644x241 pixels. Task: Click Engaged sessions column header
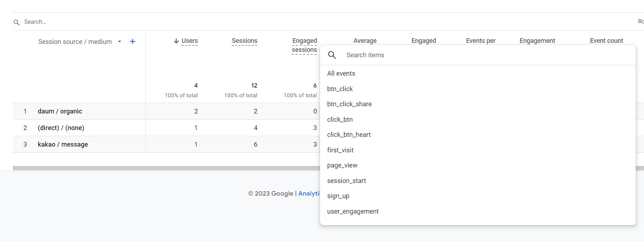coord(305,45)
